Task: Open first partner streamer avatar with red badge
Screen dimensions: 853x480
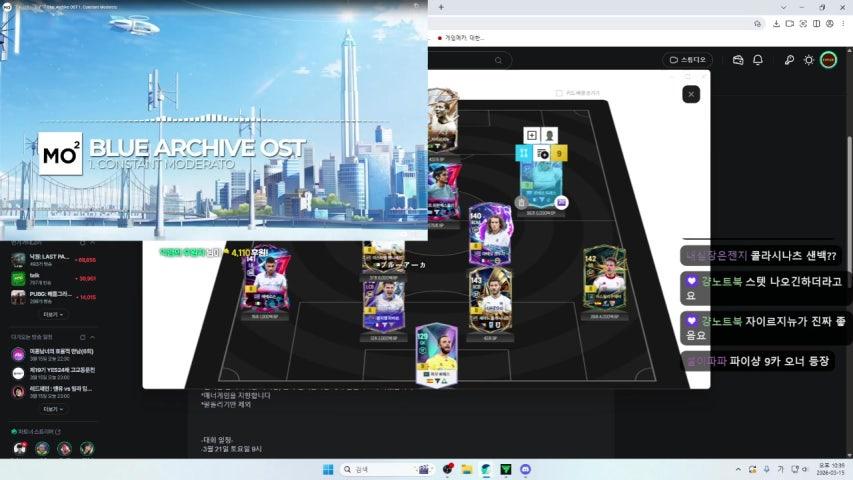Action: (20, 448)
